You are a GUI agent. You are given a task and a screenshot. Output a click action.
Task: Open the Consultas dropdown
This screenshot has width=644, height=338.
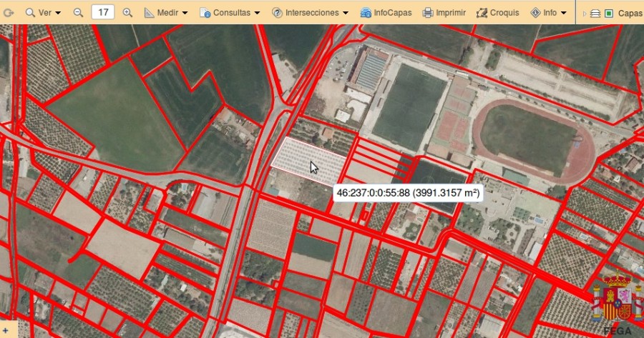pyautogui.click(x=230, y=13)
